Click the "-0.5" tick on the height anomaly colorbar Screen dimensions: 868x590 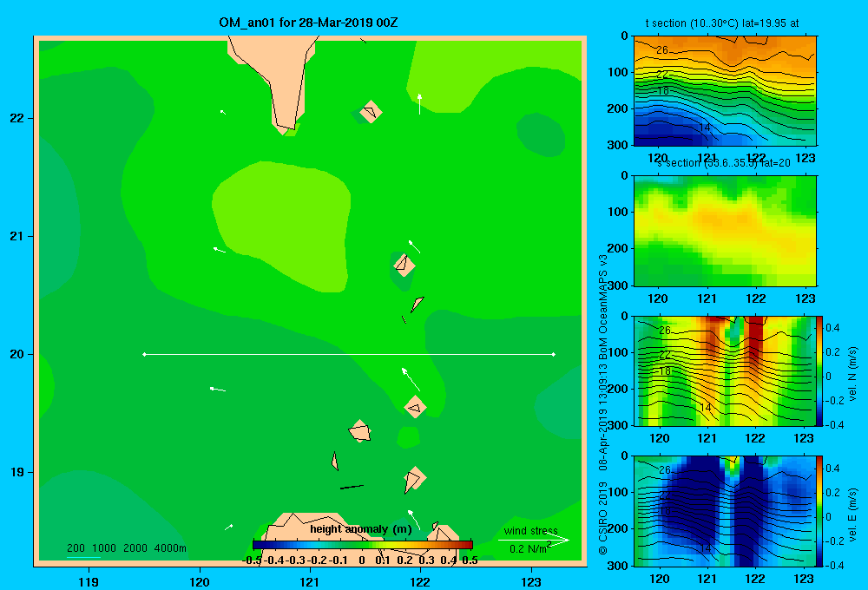point(252,560)
